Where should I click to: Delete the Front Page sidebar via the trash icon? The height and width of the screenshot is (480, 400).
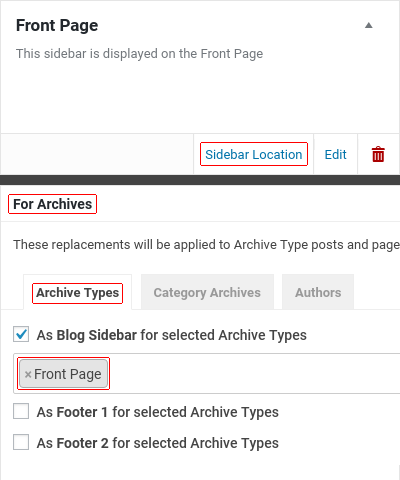tap(378, 154)
